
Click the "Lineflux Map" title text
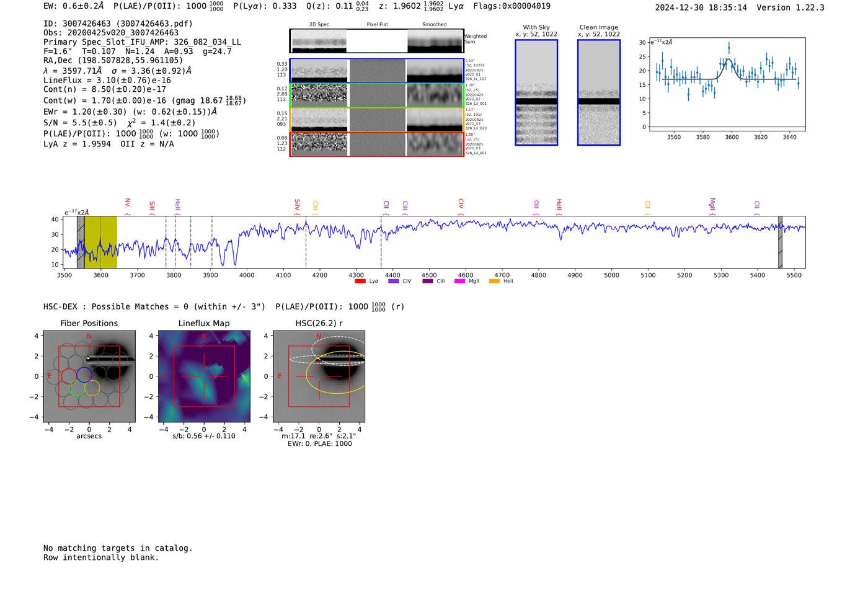point(204,323)
